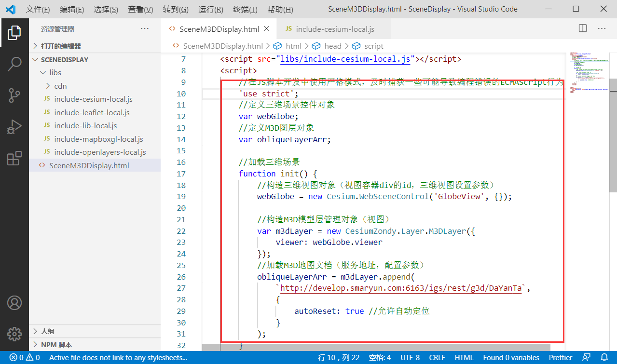Switch to the SceneM3DDisplay.html tab

219,29
